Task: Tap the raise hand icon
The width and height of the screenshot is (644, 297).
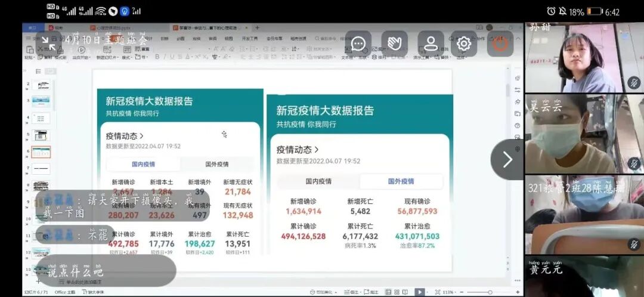Action: 394,44
